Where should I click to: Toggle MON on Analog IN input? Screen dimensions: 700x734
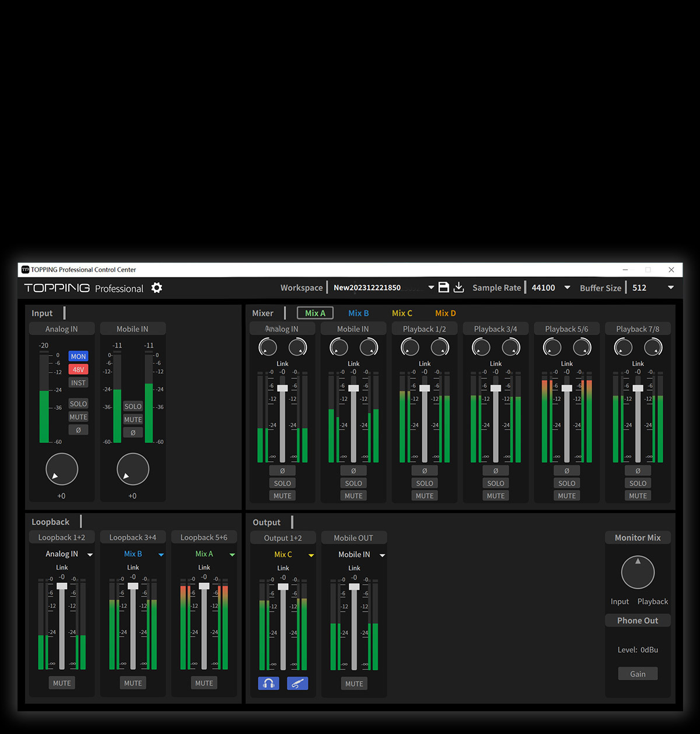coord(78,356)
